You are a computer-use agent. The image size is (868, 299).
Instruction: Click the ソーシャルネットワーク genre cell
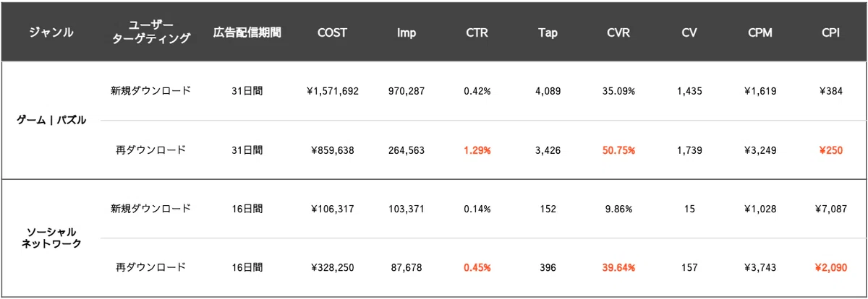point(51,238)
